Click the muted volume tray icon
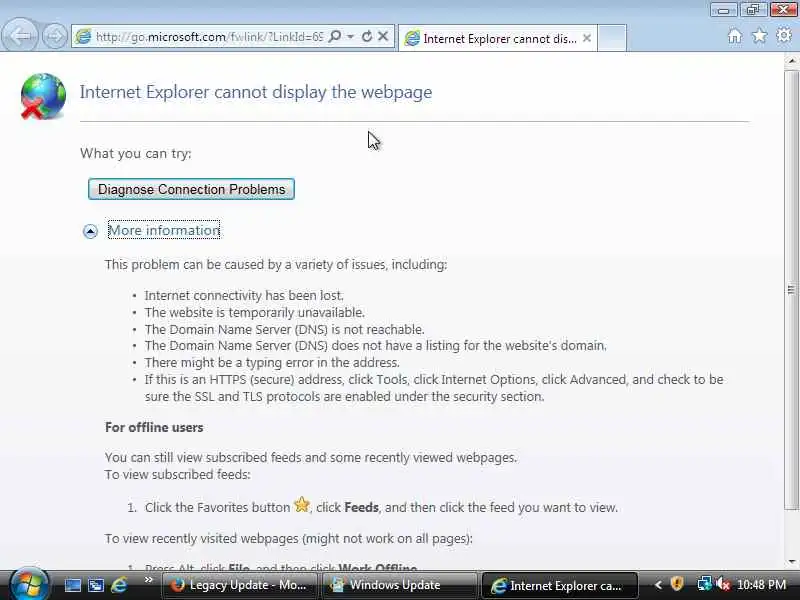This screenshot has height=600, width=800. [x=722, y=584]
